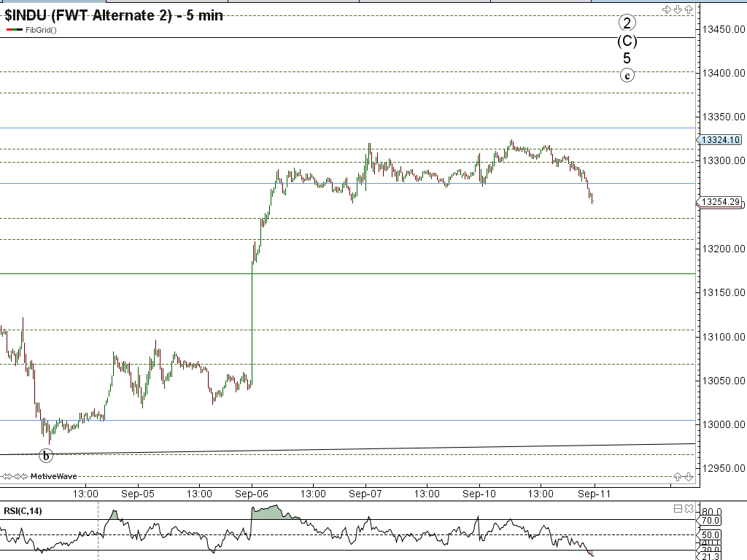Click the double-headed horizontal arrow icon near MotiveWave
747x560 pixels.
click(9, 476)
